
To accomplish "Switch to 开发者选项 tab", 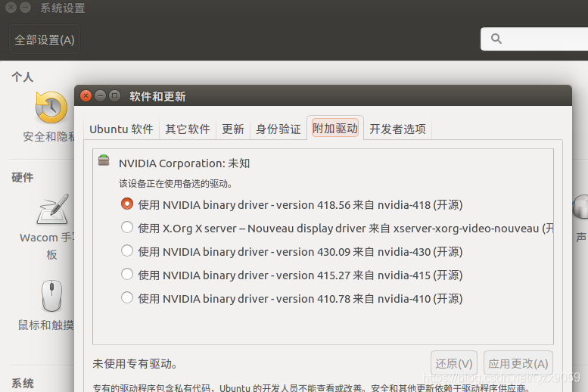I will [397, 129].
